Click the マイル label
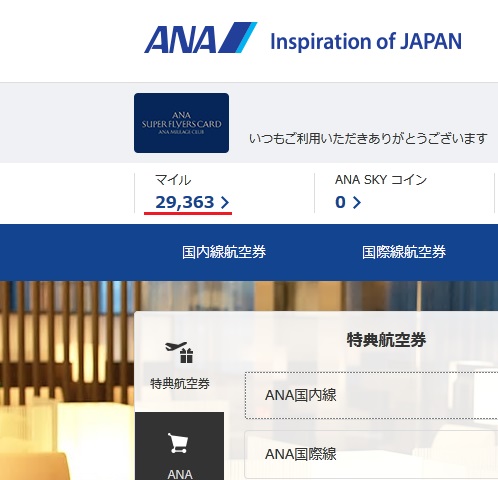Image resolution: width=498 pixels, height=480 pixels. [173, 180]
